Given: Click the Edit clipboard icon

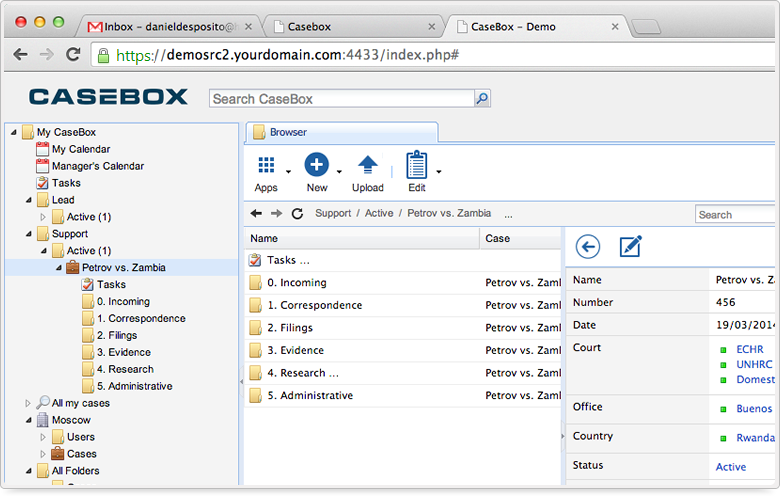Looking at the screenshot, I should point(416,165).
